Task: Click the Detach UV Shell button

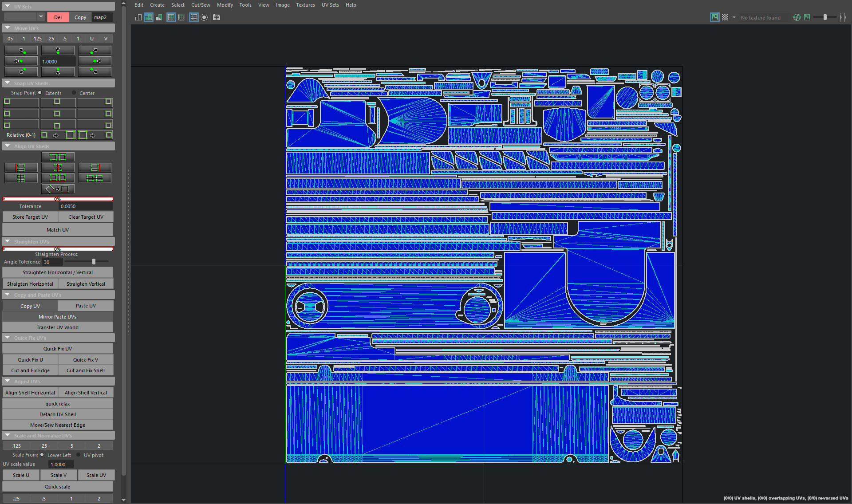Action: (x=58, y=414)
